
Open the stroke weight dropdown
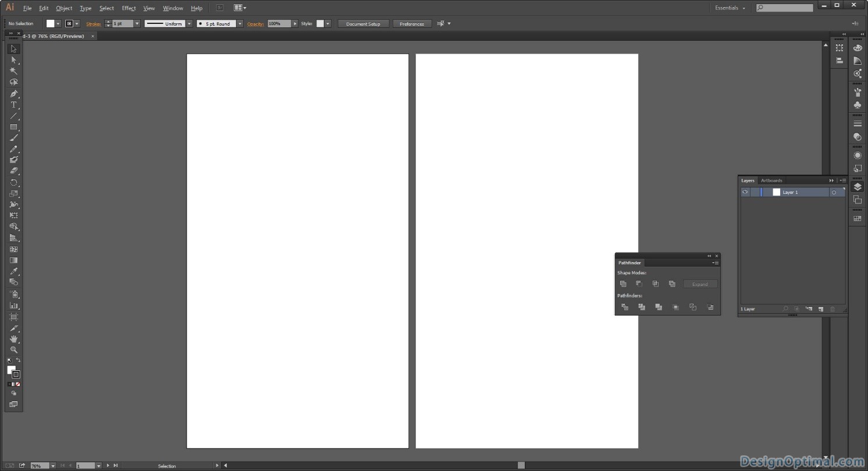click(x=137, y=24)
